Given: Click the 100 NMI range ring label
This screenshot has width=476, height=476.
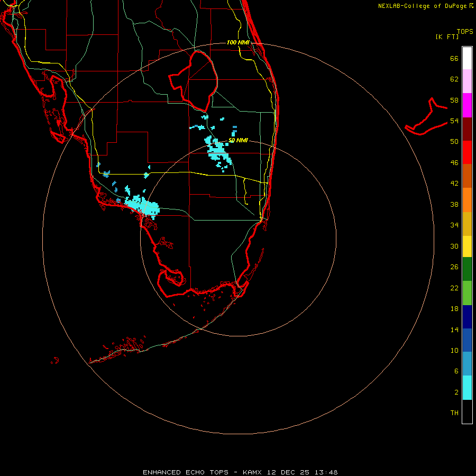Looking at the screenshot, I should 238,42.
